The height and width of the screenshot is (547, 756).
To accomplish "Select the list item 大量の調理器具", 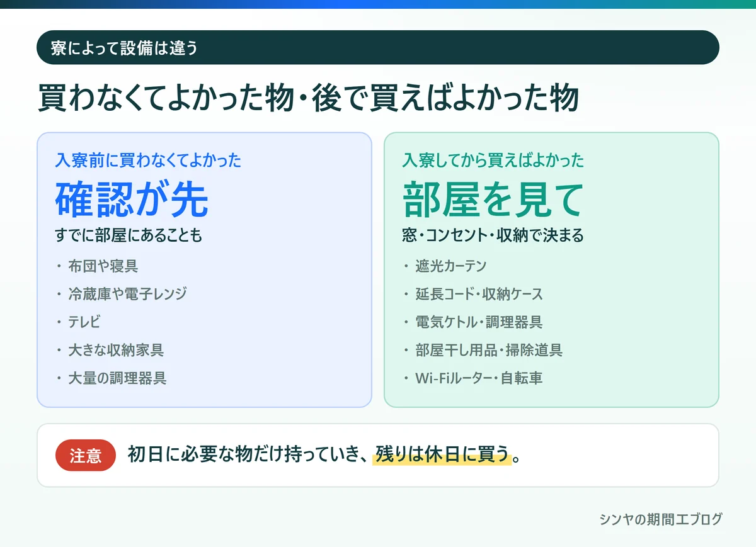I will pyautogui.click(x=117, y=378).
